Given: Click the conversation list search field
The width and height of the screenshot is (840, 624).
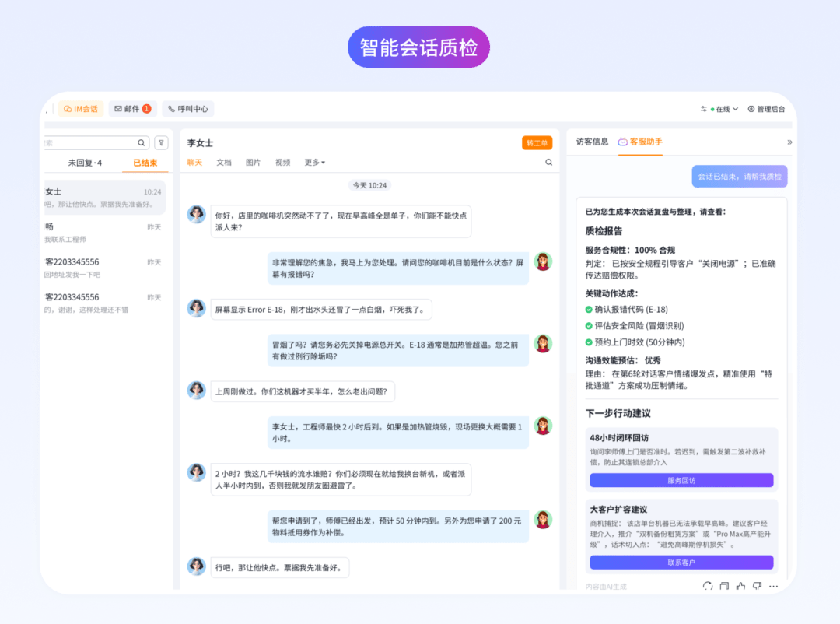Looking at the screenshot, I should (x=89, y=143).
